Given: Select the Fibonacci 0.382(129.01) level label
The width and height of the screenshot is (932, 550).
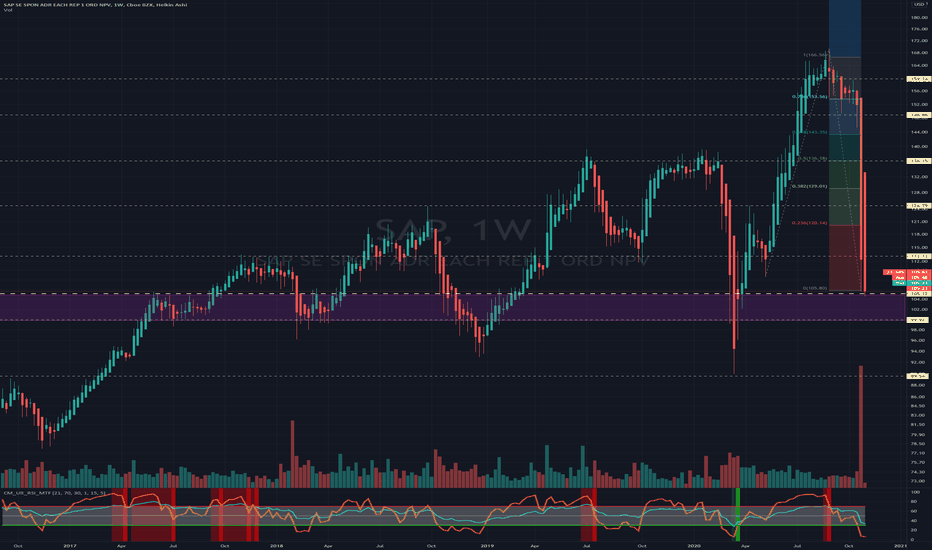Looking at the screenshot, I should point(809,186).
